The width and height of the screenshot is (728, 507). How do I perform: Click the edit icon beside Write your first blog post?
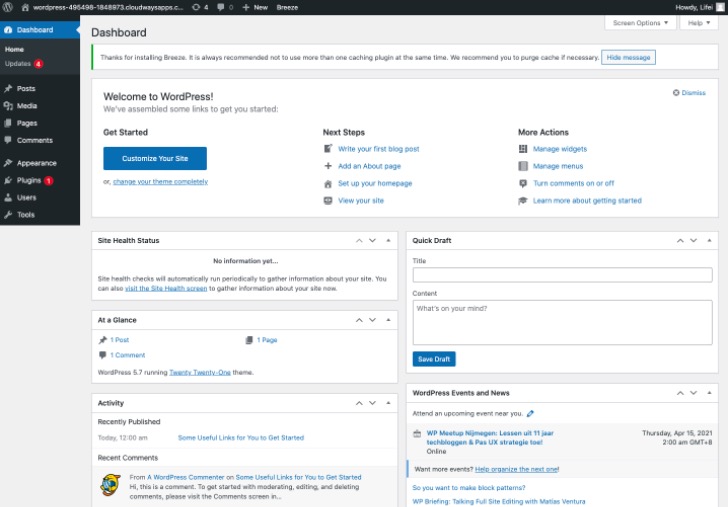pos(328,149)
